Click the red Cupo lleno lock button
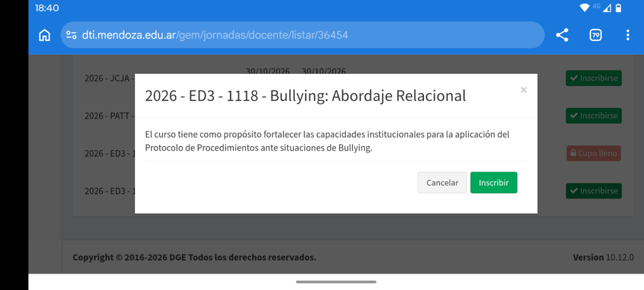Image resolution: width=644 pixels, height=290 pixels. point(593,153)
